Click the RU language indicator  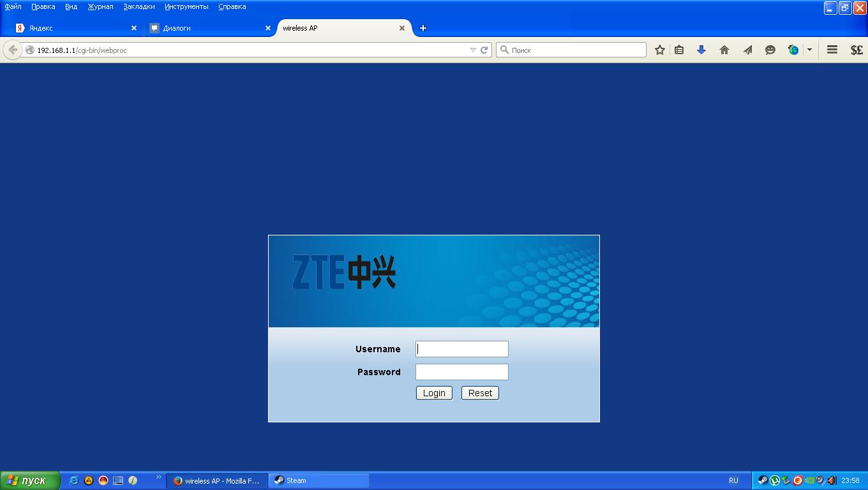(x=733, y=480)
